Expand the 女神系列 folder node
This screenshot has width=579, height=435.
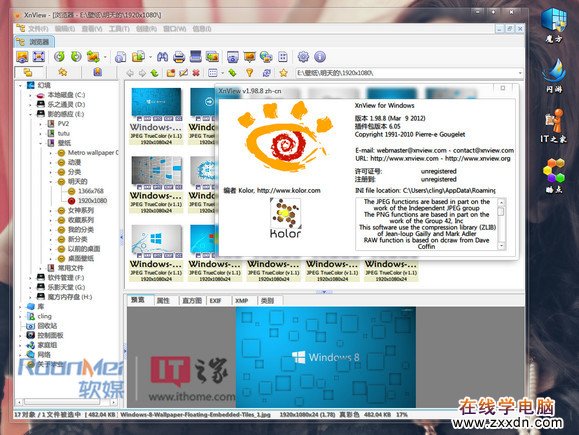coord(51,210)
